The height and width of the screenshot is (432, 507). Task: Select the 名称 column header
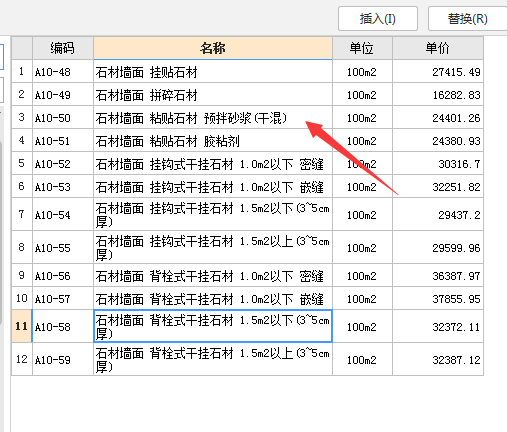tap(213, 48)
